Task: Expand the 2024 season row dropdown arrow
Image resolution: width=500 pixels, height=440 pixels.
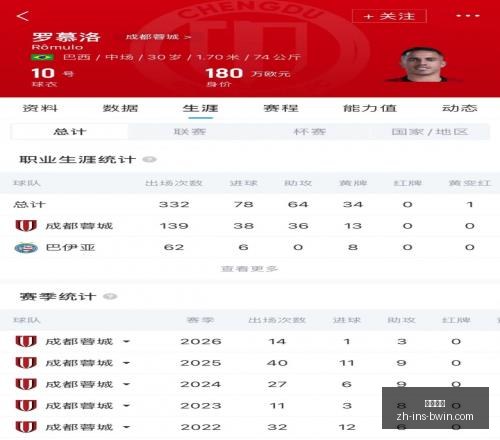Action: (126, 384)
